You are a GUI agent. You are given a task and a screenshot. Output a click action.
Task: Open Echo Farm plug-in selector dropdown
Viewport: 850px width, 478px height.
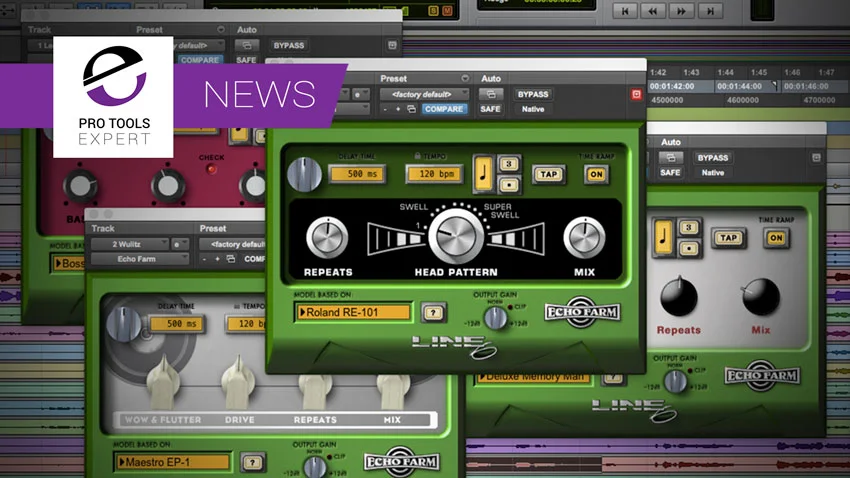click(139, 259)
